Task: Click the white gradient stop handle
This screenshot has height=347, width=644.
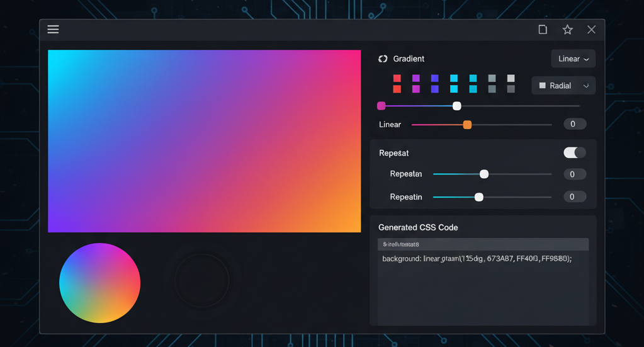Action: coord(457,106)
